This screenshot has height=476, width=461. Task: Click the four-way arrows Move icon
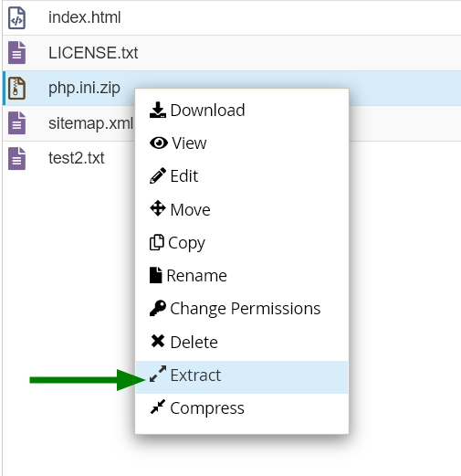(x=158, y=208)
